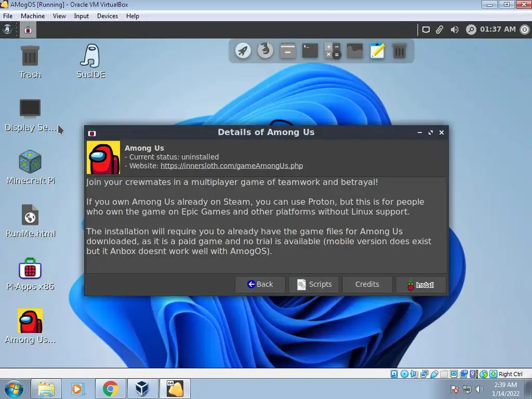Open the Input menu
The height and width of the screenshot is (399, 532).
pos(82,16)
